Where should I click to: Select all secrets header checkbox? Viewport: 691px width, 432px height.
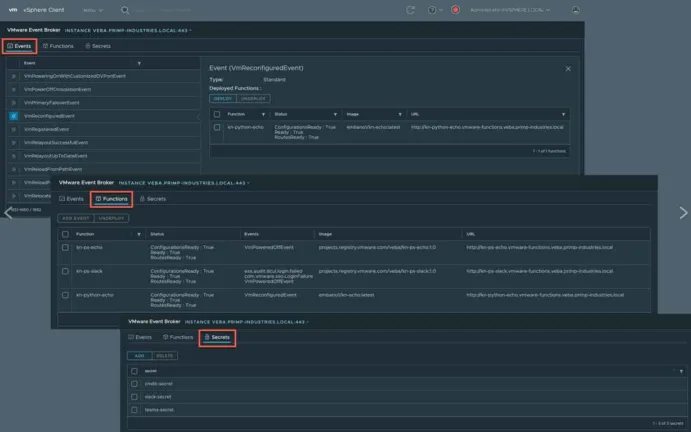point(134,371)
